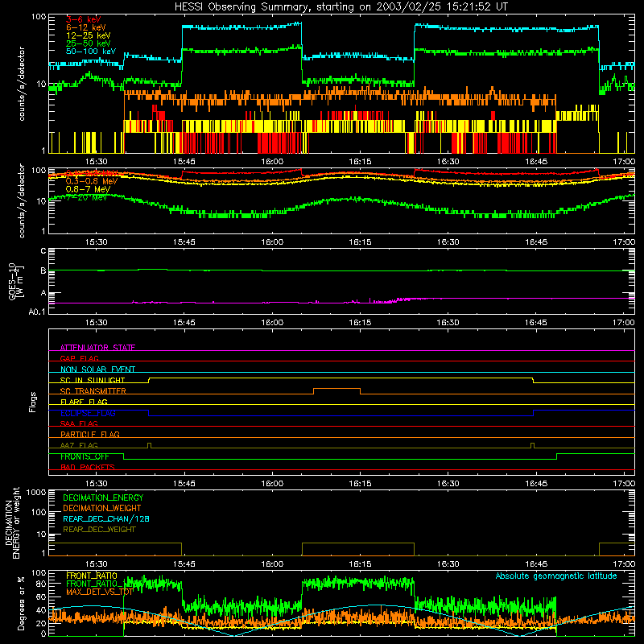Select the NON_SOLAR_EVENT flag label

(x=97, y=369)
